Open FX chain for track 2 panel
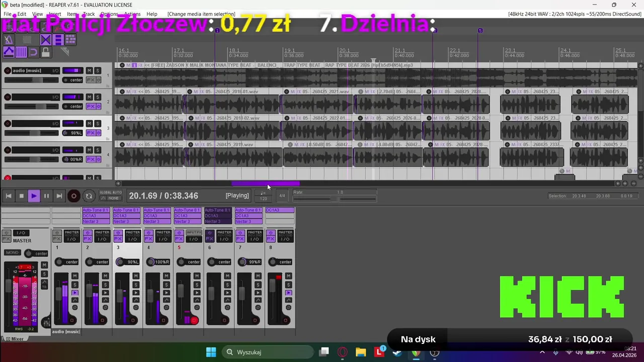Viewport: 644px width, 362px height. pyautogui.click(x=91, y=107)
